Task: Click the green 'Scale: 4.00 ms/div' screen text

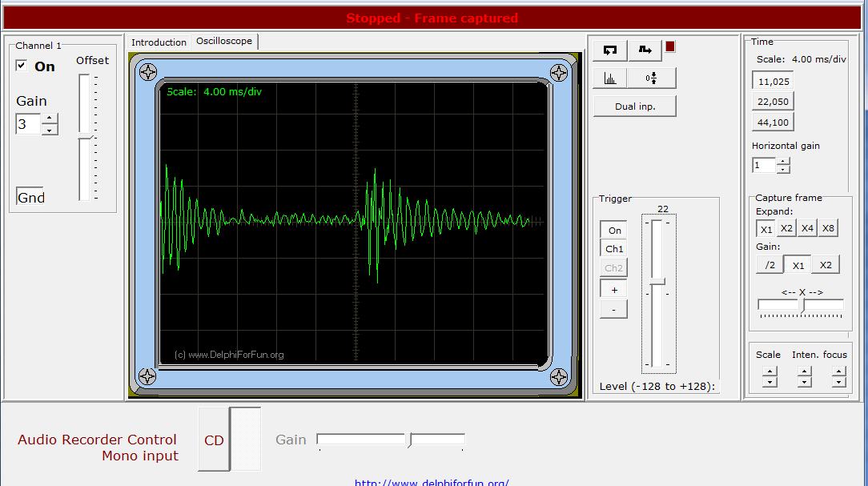Action: click(x=215, y=92)
